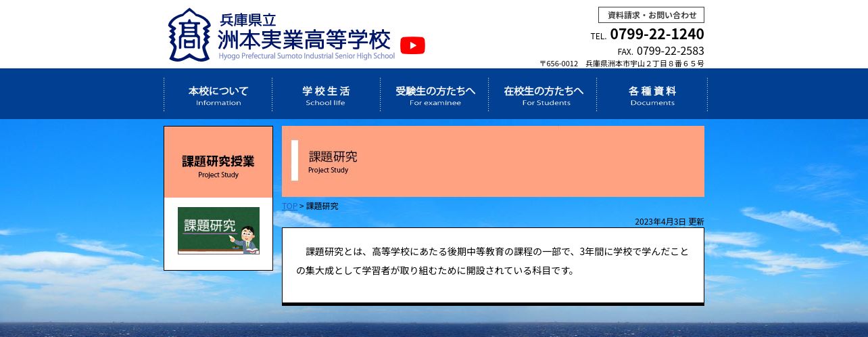Open the 本校について Information menu
Image resolution: width=868 pixels, height=337 pixels.
218,95
